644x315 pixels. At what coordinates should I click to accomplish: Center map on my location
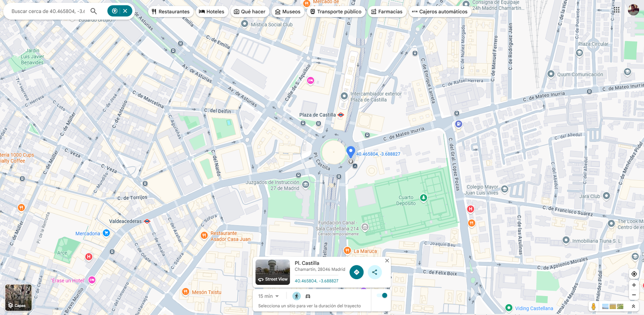pos(634,274)
